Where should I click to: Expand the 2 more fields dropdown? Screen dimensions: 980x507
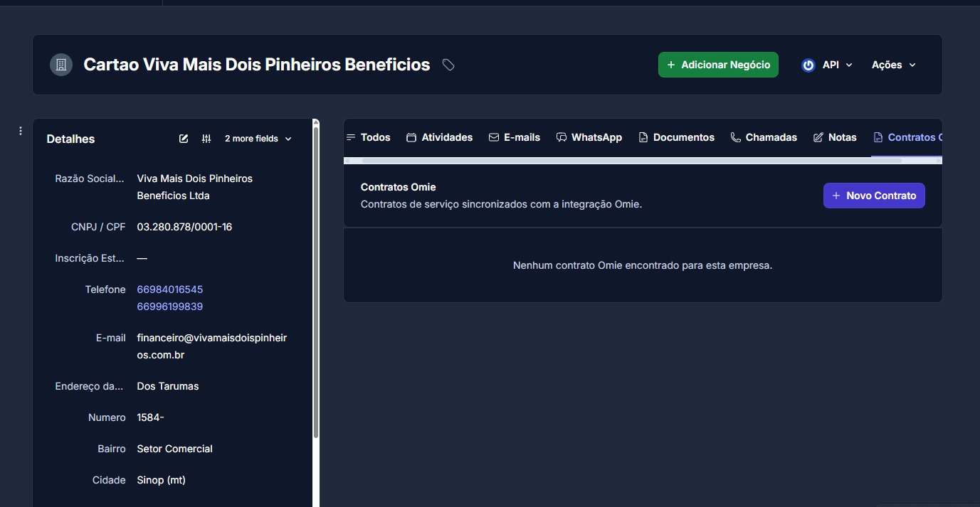(258, 139)
